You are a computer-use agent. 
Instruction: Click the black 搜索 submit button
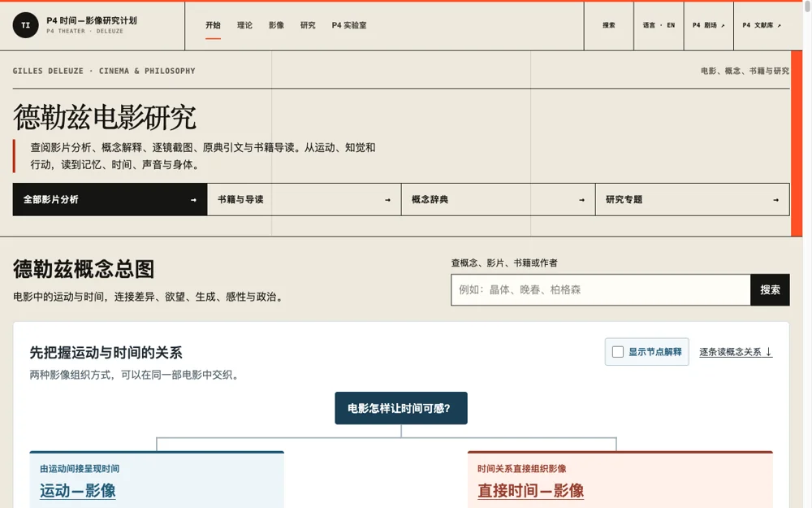click(770, 290)
